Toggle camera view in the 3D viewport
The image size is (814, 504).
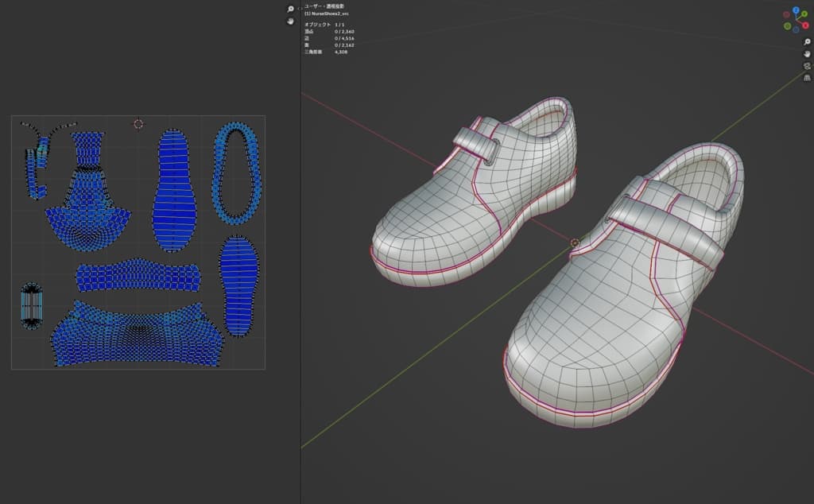[807, 66]
